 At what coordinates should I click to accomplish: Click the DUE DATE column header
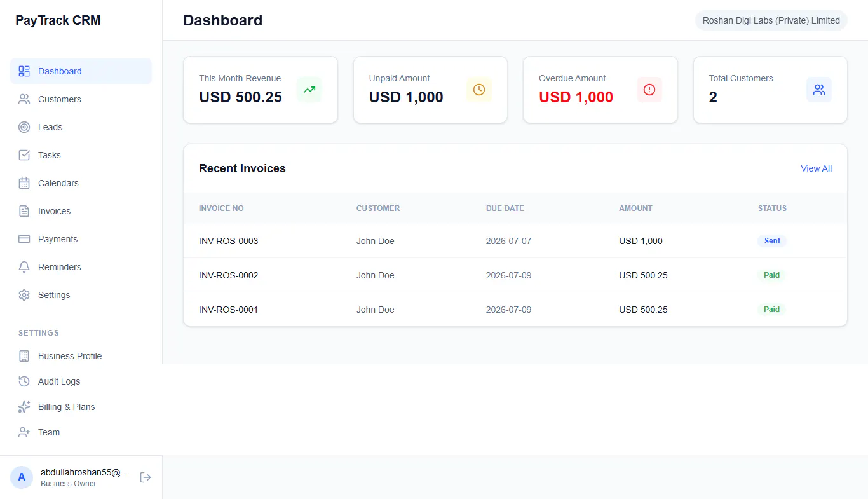505,208
